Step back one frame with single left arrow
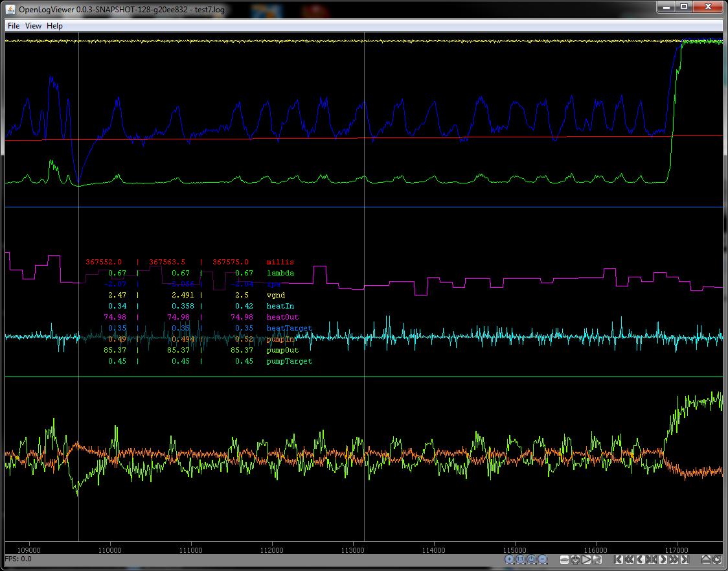 pos(640,559)
